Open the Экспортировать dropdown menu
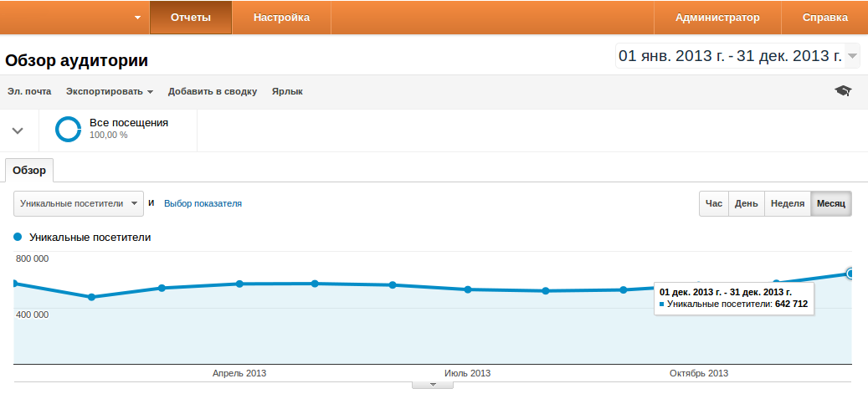This screenshot has width=868, height=394. click(x=110, y=92)
